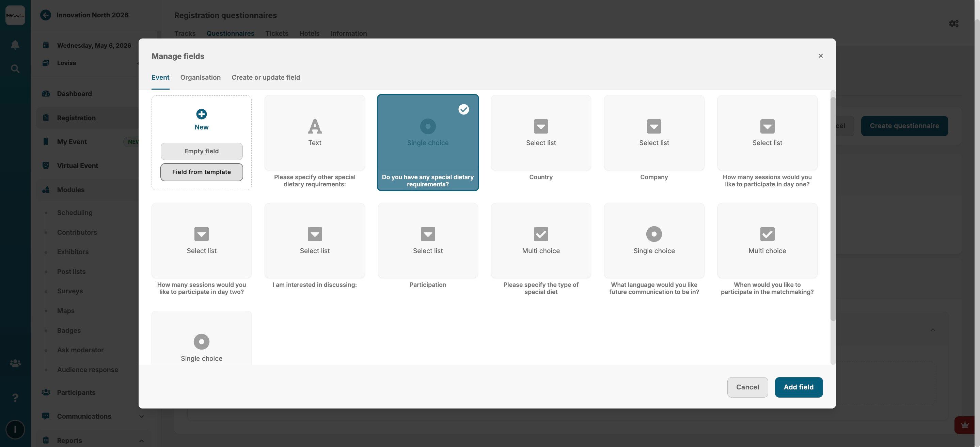Screen dimensions: 980x447
Task: Switch to the Organisation tab
Action: click(x=200, y=78)
